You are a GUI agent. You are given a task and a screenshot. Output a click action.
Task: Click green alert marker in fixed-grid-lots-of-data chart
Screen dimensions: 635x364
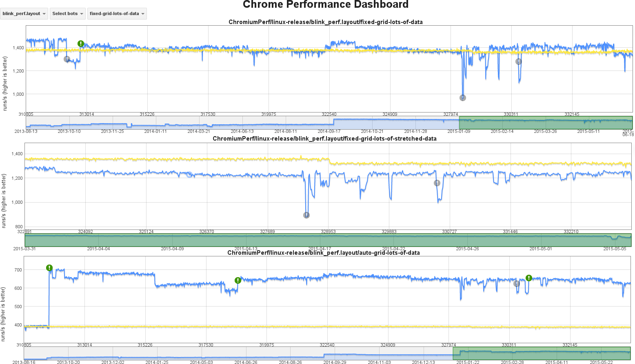click(x=81, y=44)
